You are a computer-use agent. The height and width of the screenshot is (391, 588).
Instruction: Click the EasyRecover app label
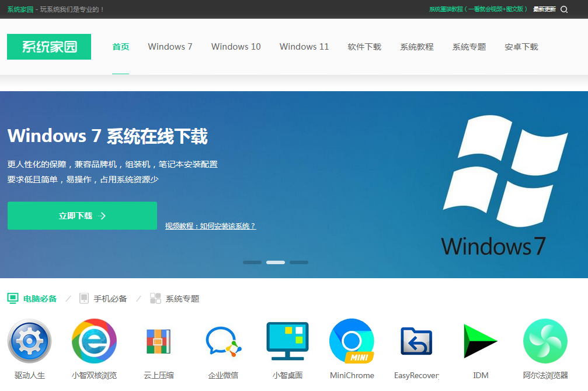[417, 375]
